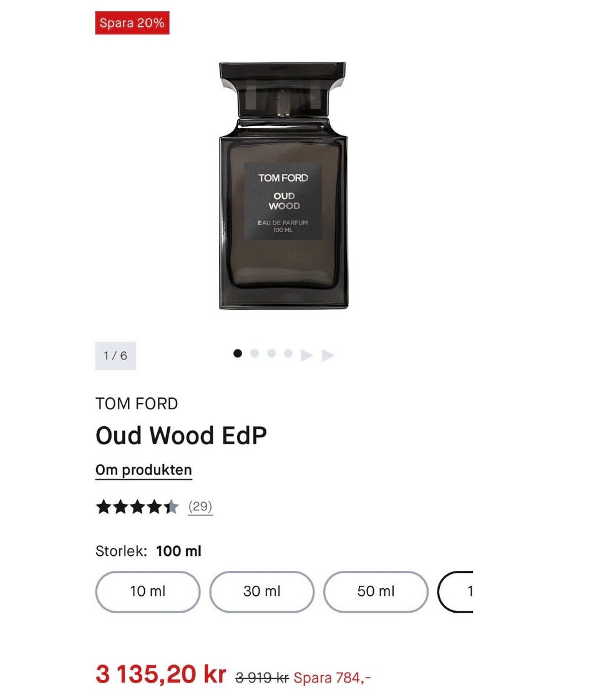Select the fourth carousel dot indicator
Viewport: 599px width, 700px height.
(288, 354)
